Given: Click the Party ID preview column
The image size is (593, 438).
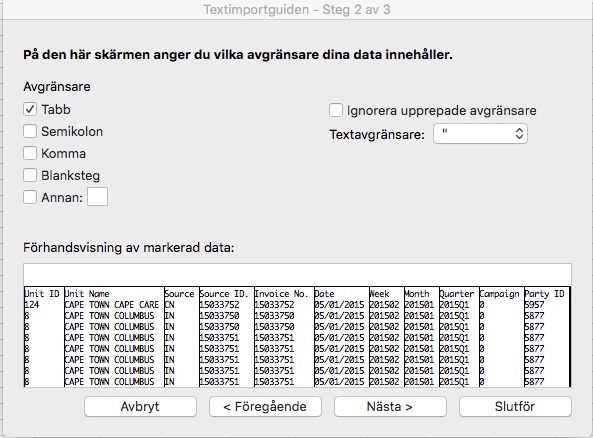Looking at the screenshot, I should click(547, 337).
